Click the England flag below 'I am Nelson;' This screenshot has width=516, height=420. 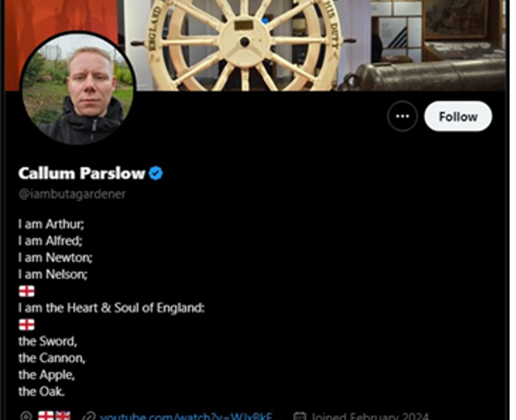click(x=27, y=291)
